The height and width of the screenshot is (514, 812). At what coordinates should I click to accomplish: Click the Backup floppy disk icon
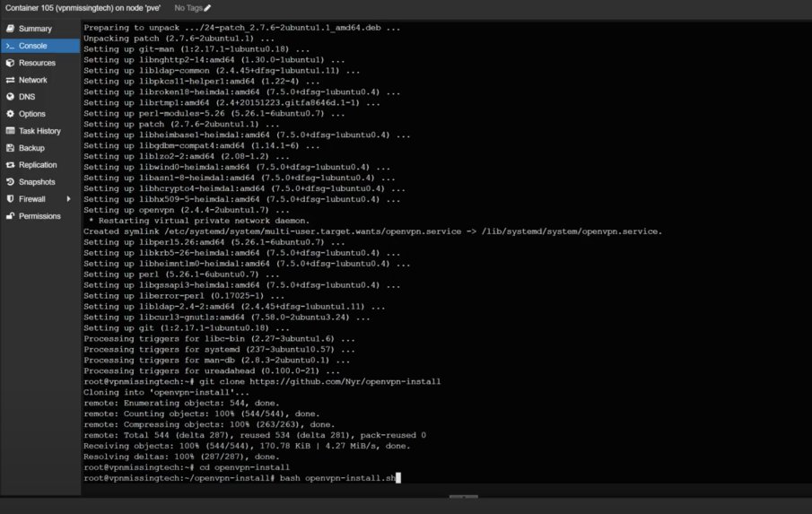[10, 148]
